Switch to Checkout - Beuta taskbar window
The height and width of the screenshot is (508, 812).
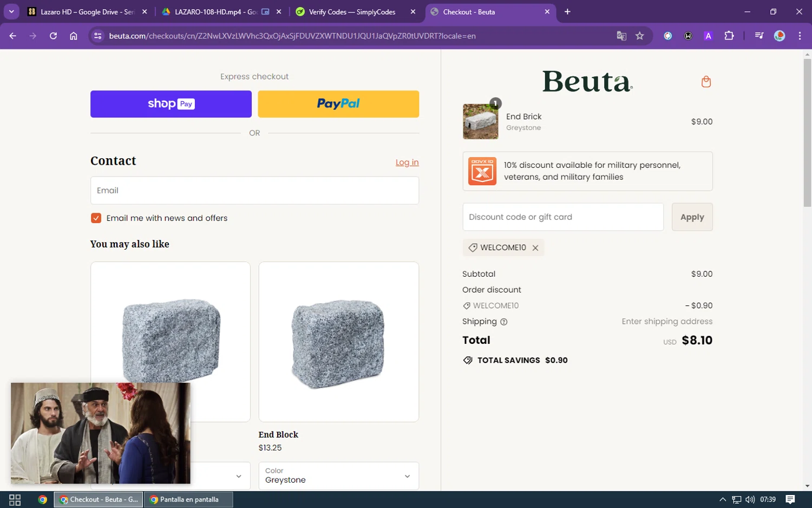pyautogui.click(x=99, y=500)
